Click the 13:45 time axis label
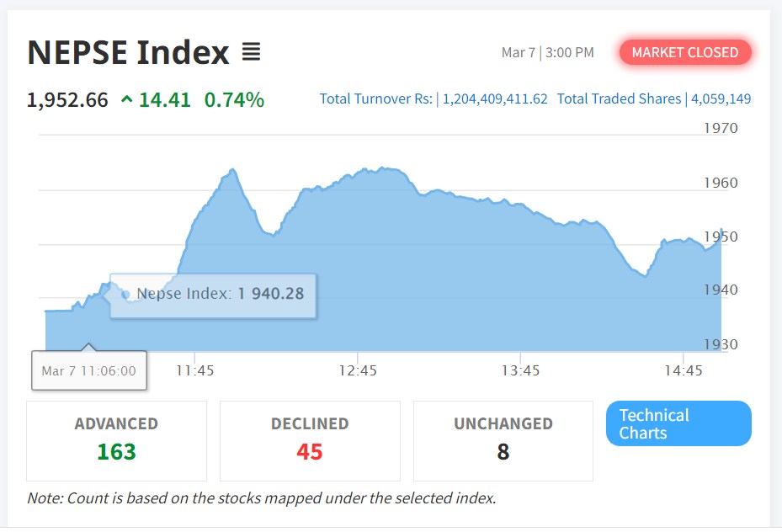 [520, 370]
